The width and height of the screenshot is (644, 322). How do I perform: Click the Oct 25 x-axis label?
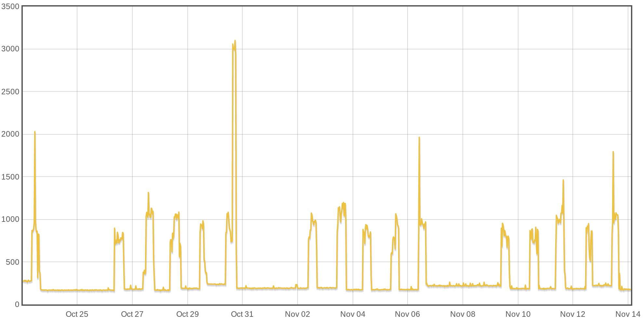click(77, 315)
